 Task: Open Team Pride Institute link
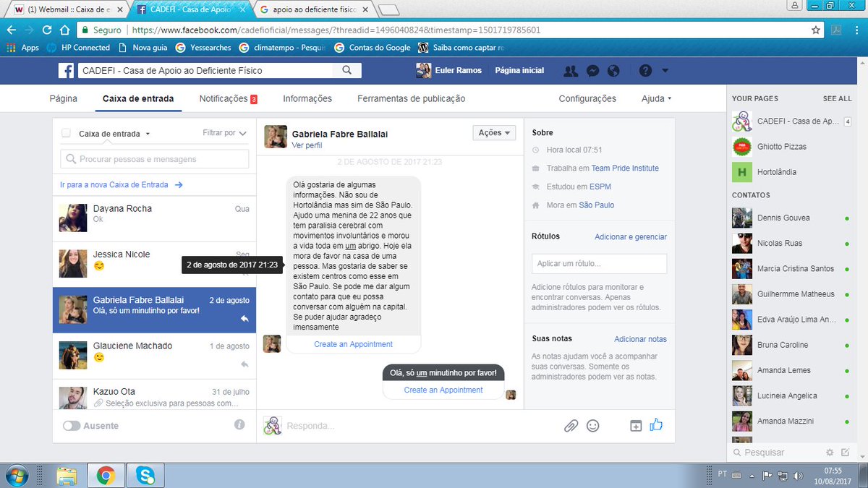(x=625, y=168)
